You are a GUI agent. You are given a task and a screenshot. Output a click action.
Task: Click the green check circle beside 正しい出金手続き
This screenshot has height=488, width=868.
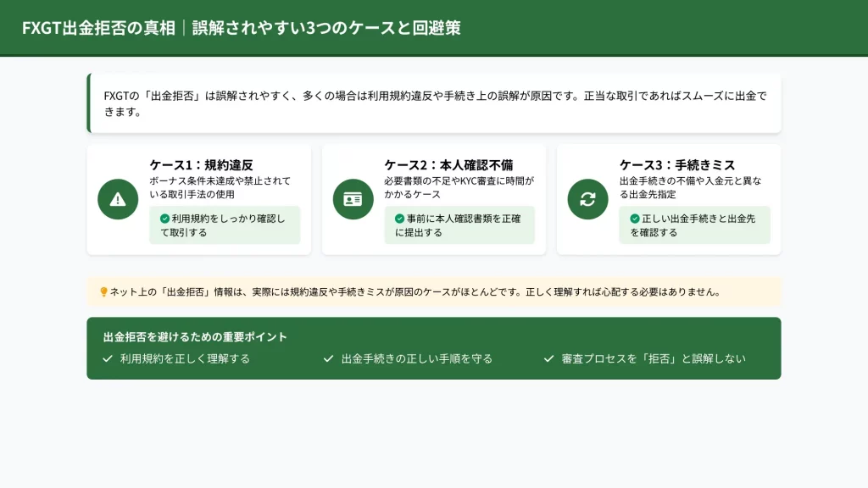(x=635, y=219)
